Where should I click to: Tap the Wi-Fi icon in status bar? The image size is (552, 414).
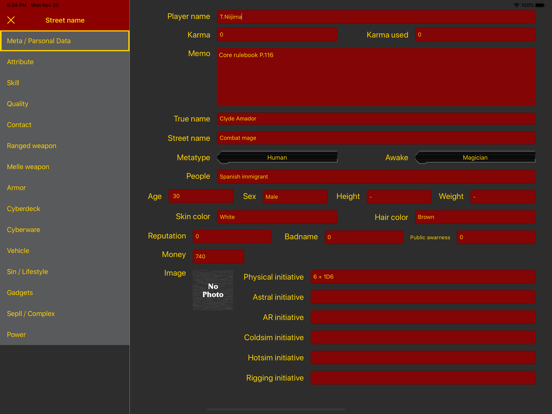tap(516, 5)
